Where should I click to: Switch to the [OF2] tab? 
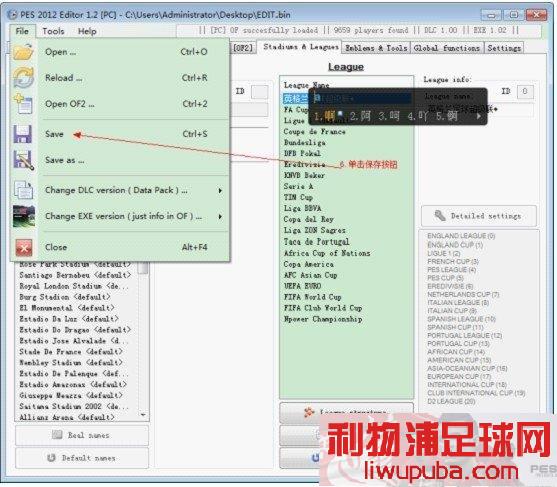tap(243, 48)
